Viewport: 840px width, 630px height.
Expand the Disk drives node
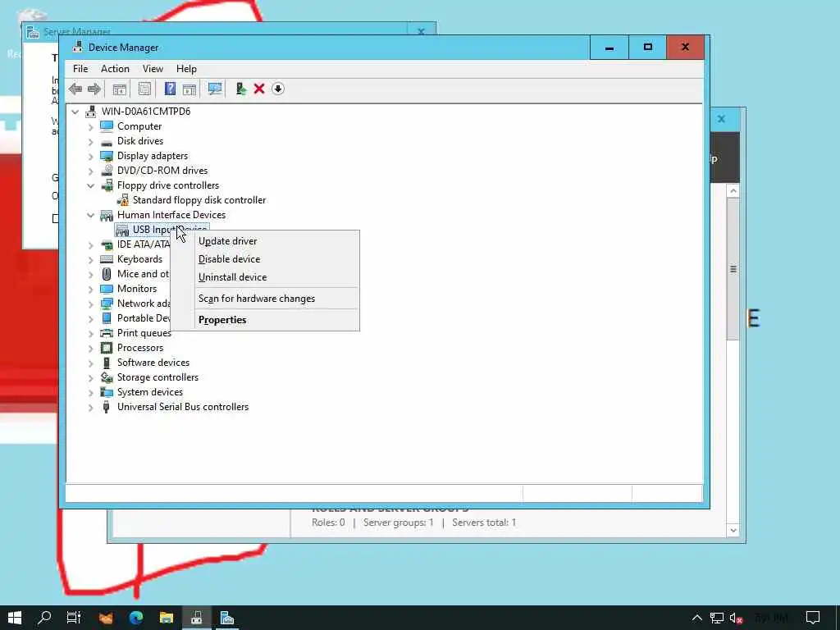90,142
